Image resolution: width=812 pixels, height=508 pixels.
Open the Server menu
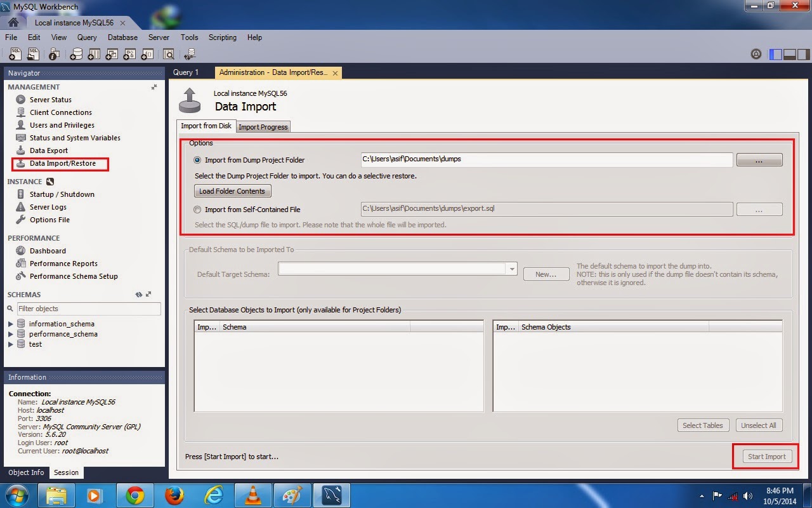[159, 37]
